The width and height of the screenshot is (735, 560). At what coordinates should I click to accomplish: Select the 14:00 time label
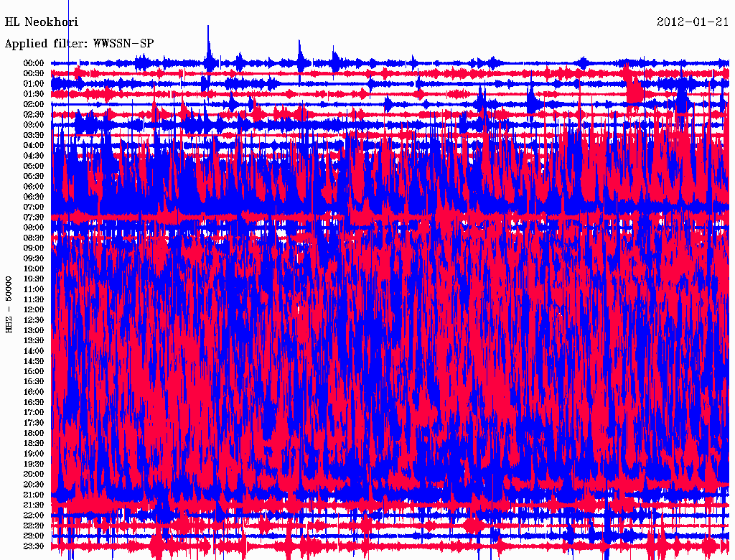[34, 351]
